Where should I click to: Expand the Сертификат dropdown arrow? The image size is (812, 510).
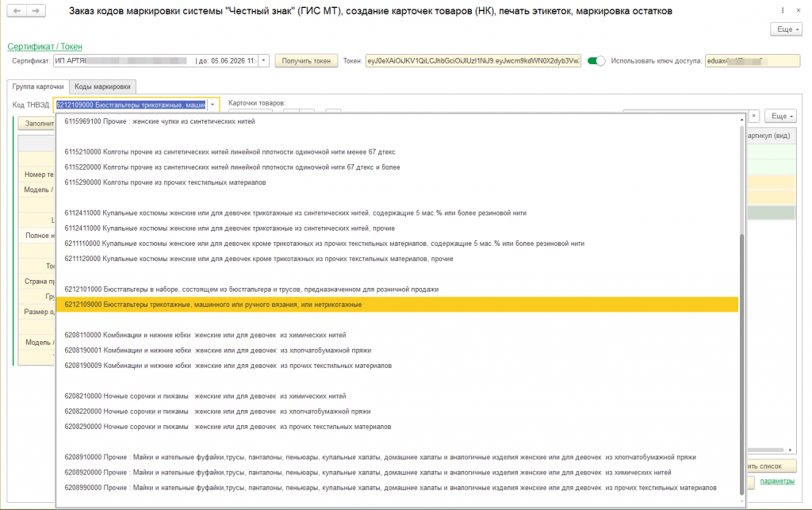[x=263, y=60]
